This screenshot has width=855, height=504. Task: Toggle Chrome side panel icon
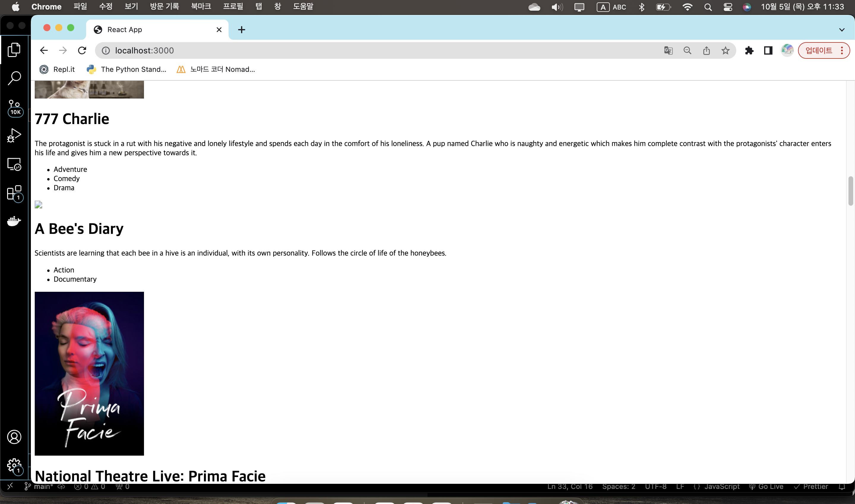tap(768, 50)
